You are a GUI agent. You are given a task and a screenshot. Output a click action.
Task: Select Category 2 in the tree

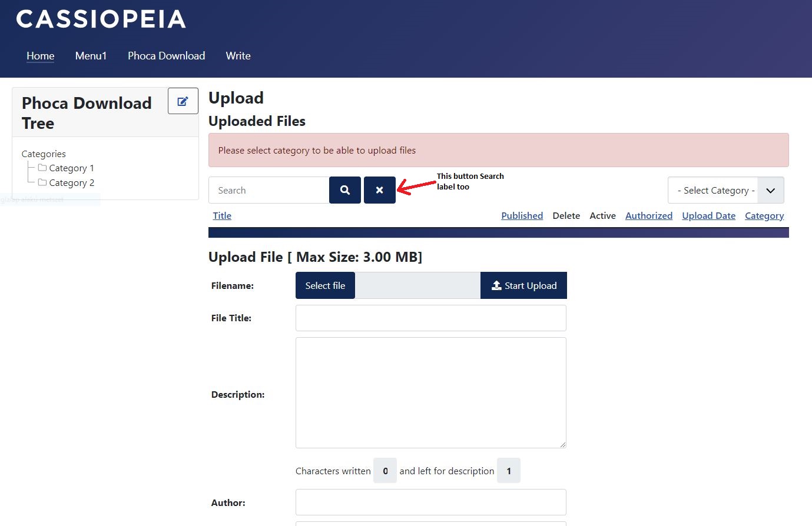[x=72, y=183]
